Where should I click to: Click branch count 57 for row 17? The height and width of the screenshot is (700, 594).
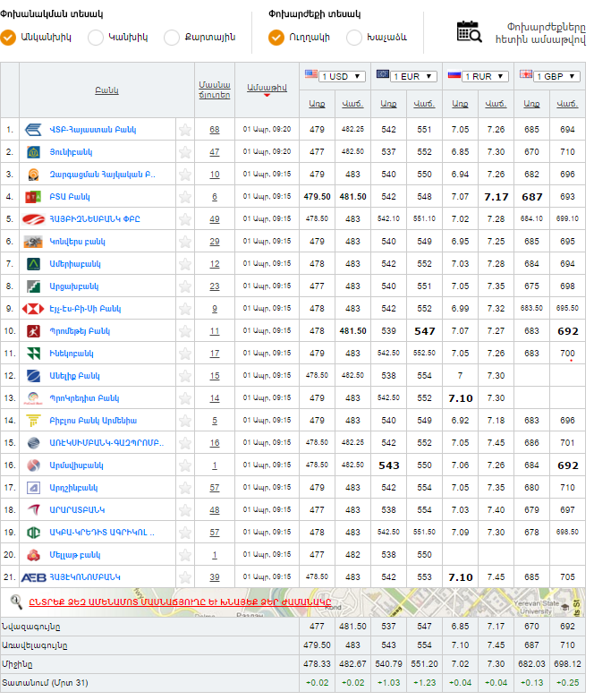click(215, 488)
